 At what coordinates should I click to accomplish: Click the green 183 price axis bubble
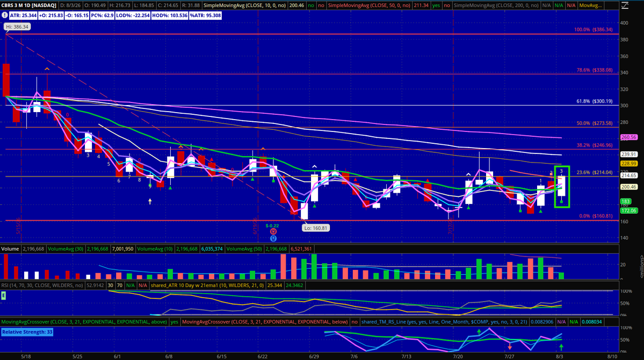[626, 201]
